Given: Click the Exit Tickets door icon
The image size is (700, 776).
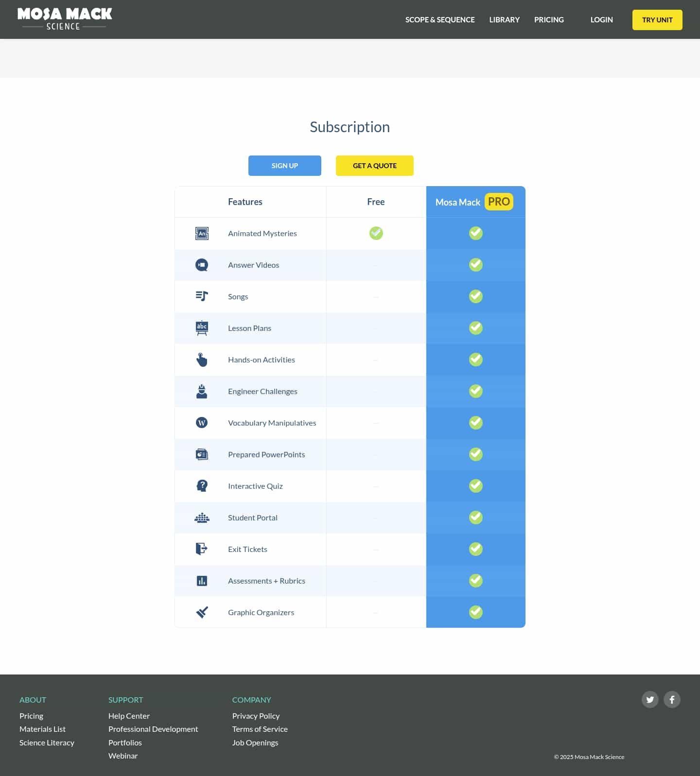Looking at the screenshot, I should pyautogui.click(x=202, y=549).
